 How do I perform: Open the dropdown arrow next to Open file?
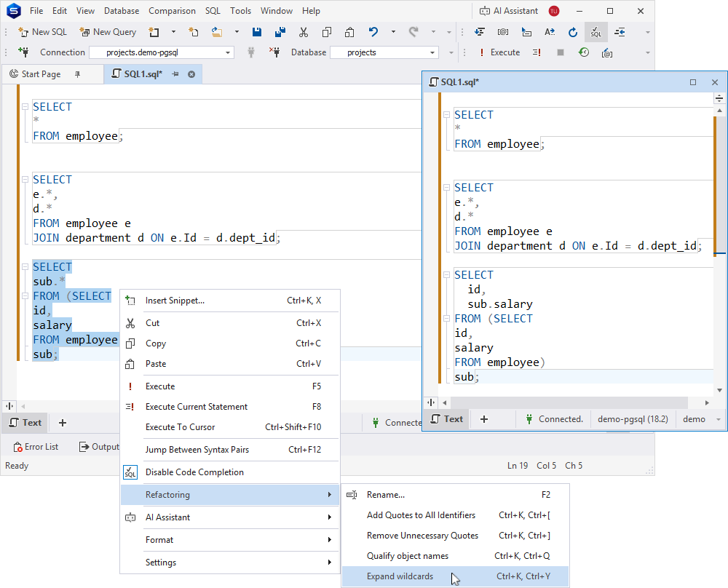click(237, 32)
